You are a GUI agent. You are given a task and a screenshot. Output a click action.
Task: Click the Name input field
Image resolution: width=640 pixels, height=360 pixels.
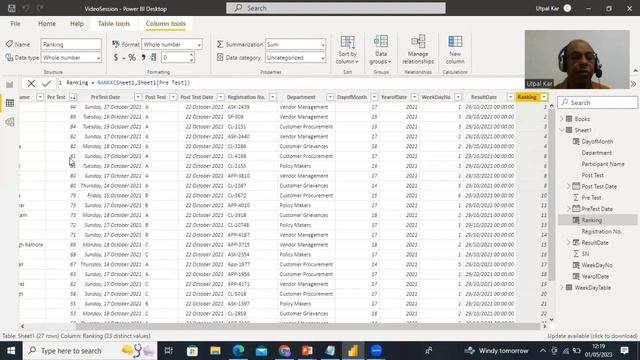71,44
